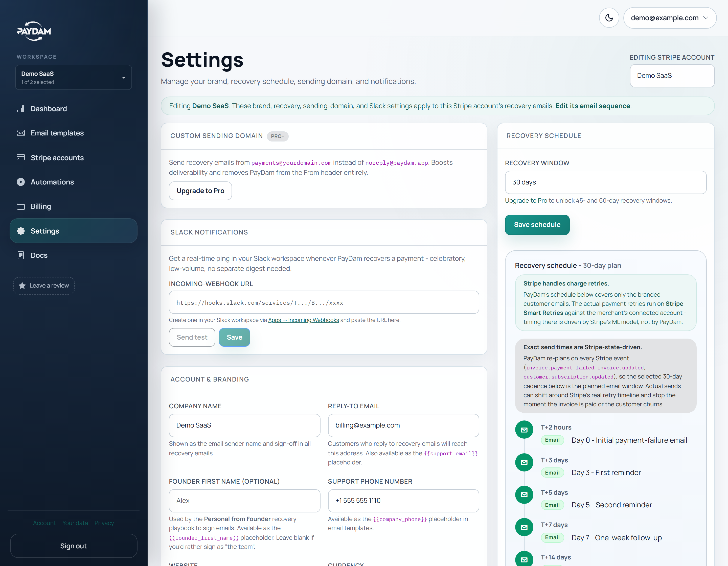728x566 pixels.
Task: Open the Your data footer link
Action: pos(75,523)
